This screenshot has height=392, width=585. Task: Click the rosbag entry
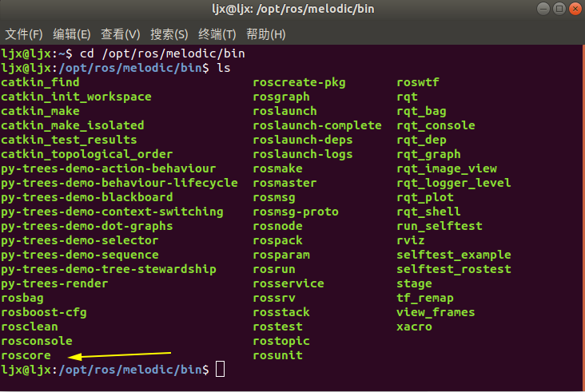pyautogui.click(x=22, y=298)
